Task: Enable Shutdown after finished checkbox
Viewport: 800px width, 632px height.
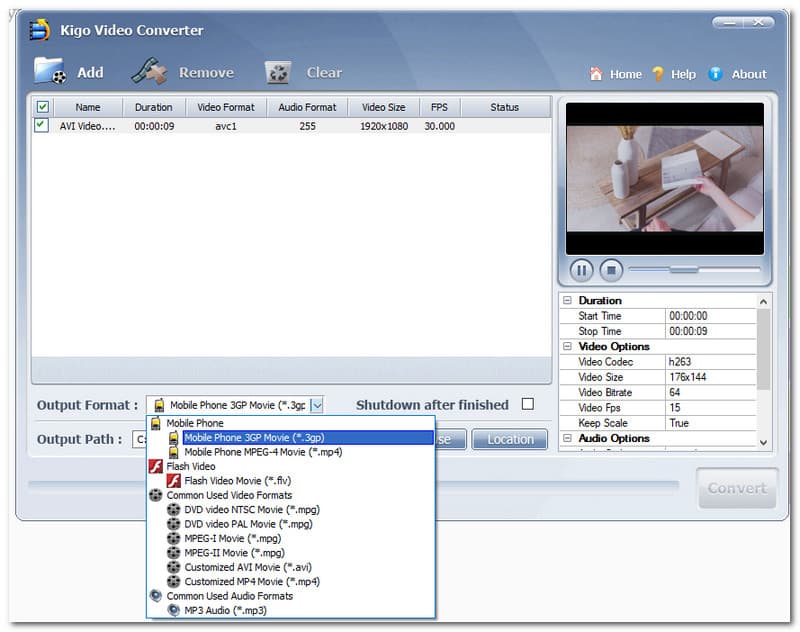Action: (x=528, y=405)
